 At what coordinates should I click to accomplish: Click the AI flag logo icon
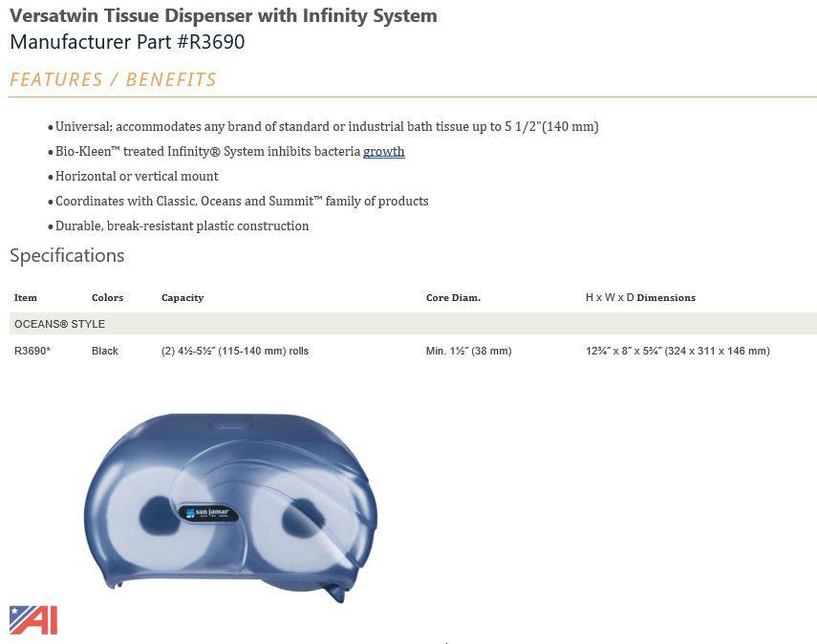pyautogui.click(x=33, y=620)
